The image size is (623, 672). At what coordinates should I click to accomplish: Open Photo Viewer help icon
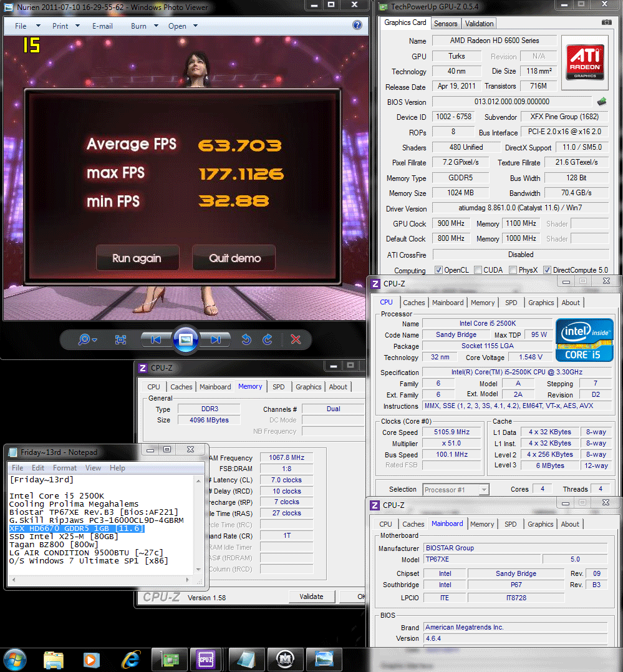pyautogui.click(x=357, y=26)
